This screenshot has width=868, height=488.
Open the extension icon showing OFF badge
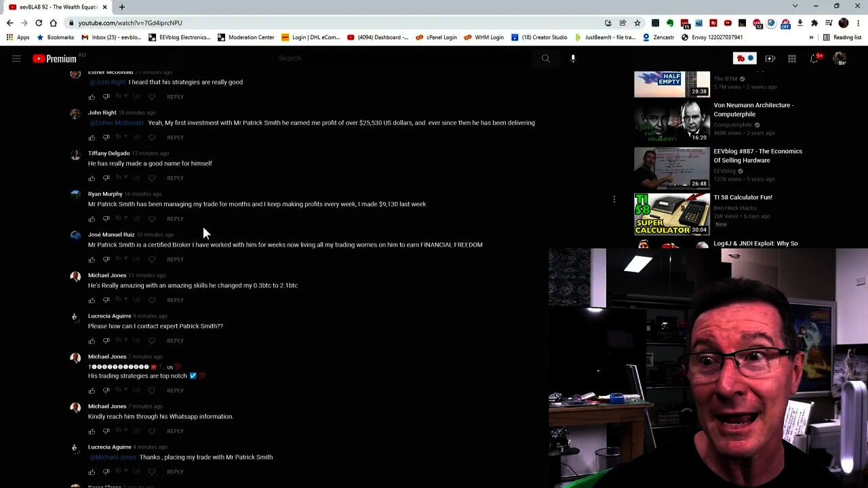(785, 24)
